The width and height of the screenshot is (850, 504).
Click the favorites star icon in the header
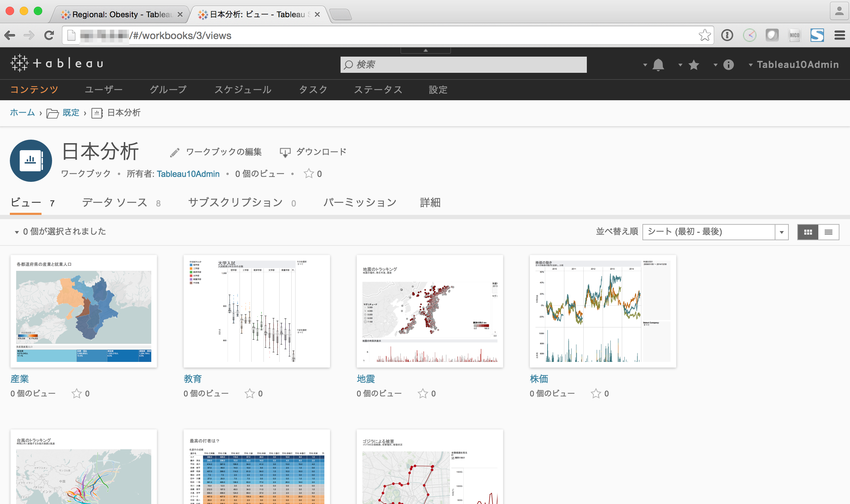click(694, 65)
